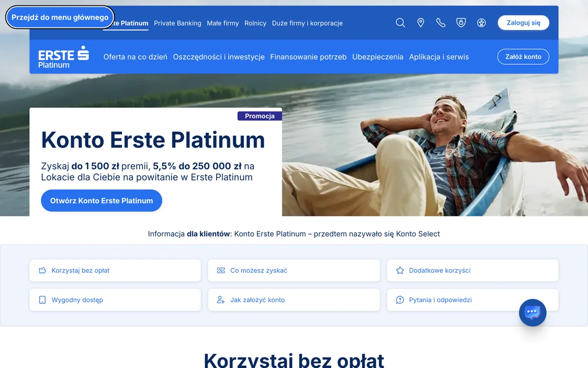Jump to Pytania i odpowiedzi section link
Viewport: 588px width, 368px height.
(473, 300)
